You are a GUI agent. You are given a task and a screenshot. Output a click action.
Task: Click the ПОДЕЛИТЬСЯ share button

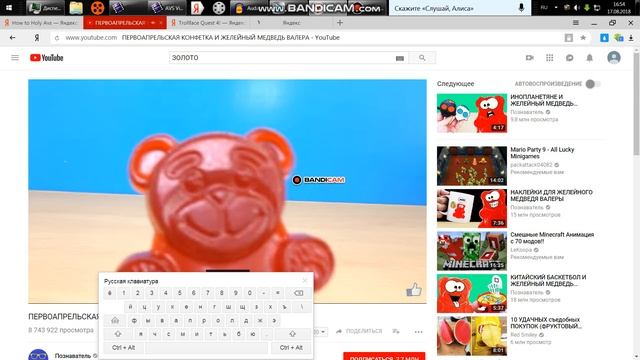click(x=359, y=331)
